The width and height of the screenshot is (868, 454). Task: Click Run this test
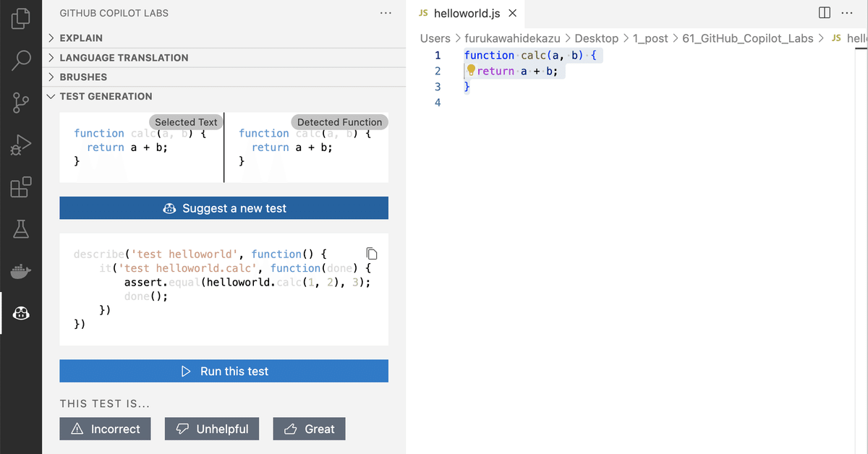point(224,371)
